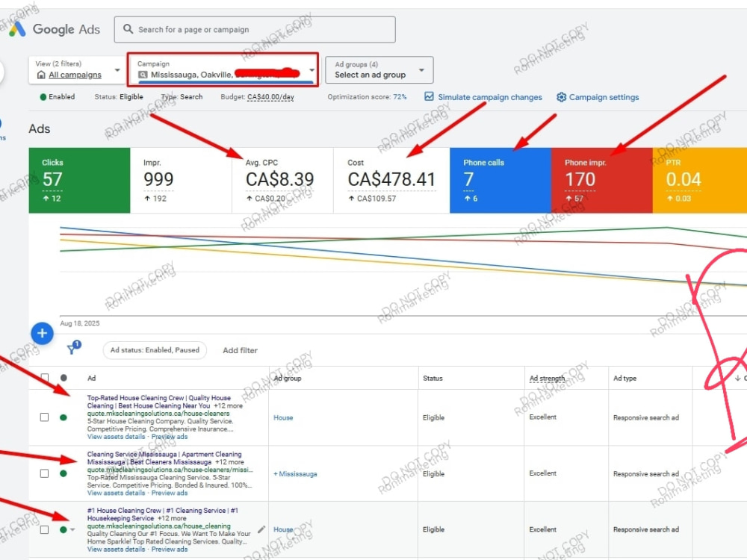The height and width of the screenshot is (560, 747).
Task: Click the All campaigns home icon
Action: (41, 75)
